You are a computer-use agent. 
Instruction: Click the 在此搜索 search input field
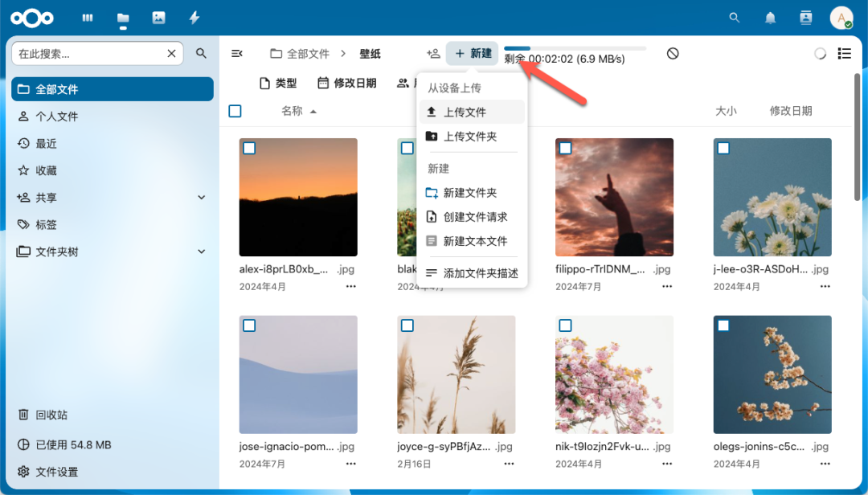88,53
